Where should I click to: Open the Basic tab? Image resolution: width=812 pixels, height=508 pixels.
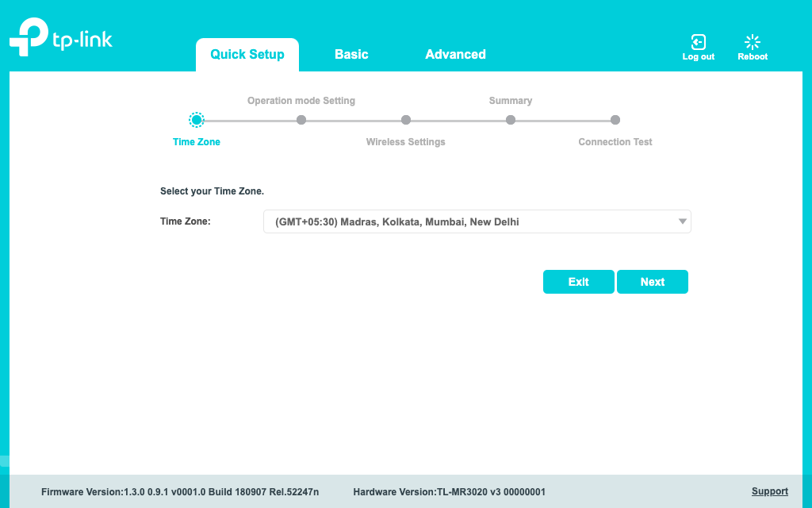[x=351, y=55]
